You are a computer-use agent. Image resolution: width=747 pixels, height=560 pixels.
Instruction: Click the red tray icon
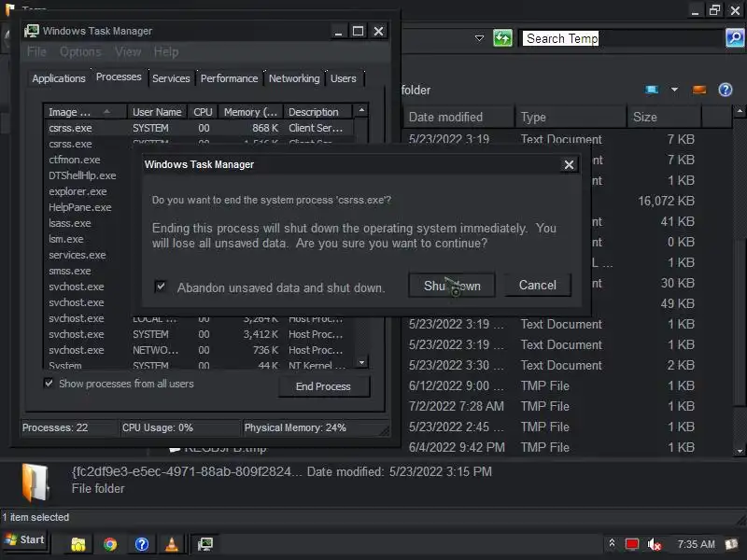click(632, 544)
